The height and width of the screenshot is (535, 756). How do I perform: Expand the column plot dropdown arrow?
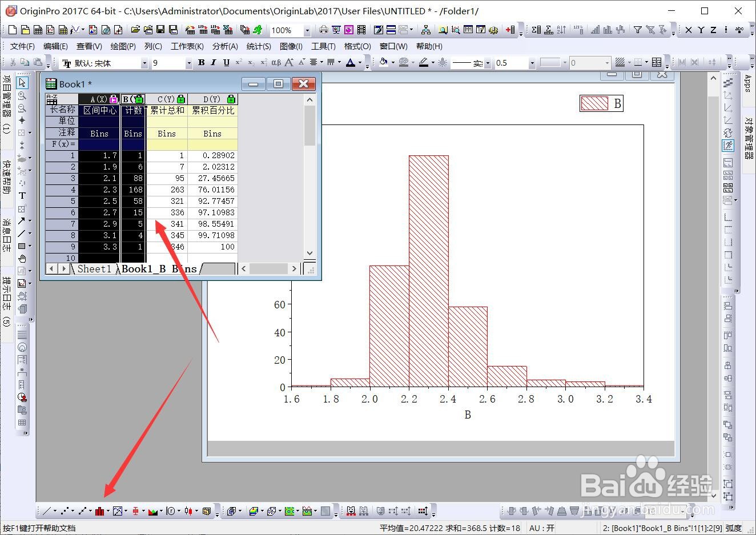107,511
